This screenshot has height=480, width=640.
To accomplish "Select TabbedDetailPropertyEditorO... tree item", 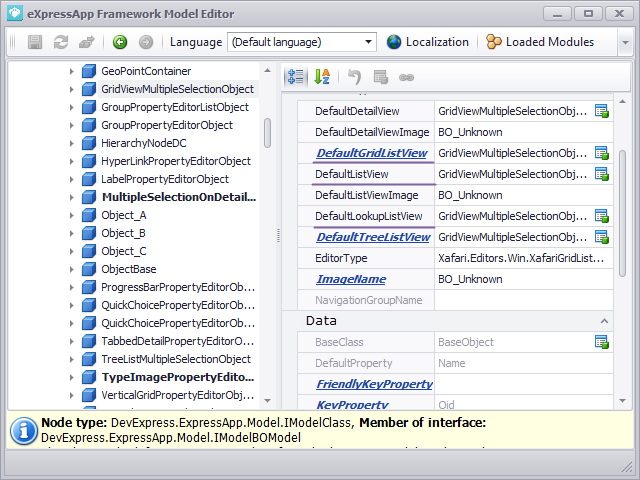I will [178, 341].
